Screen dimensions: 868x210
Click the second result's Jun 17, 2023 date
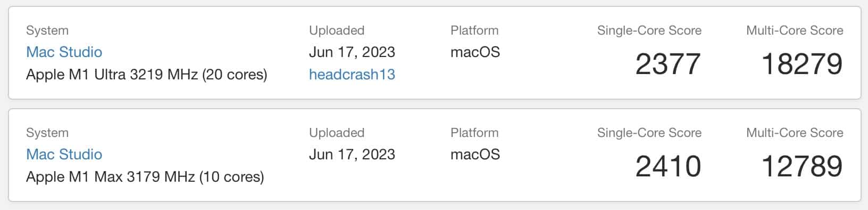[352, 154]
